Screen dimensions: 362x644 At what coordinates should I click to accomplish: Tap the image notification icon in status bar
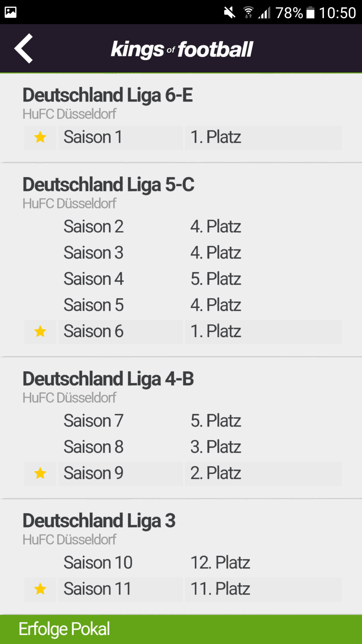tap(11, 12)
